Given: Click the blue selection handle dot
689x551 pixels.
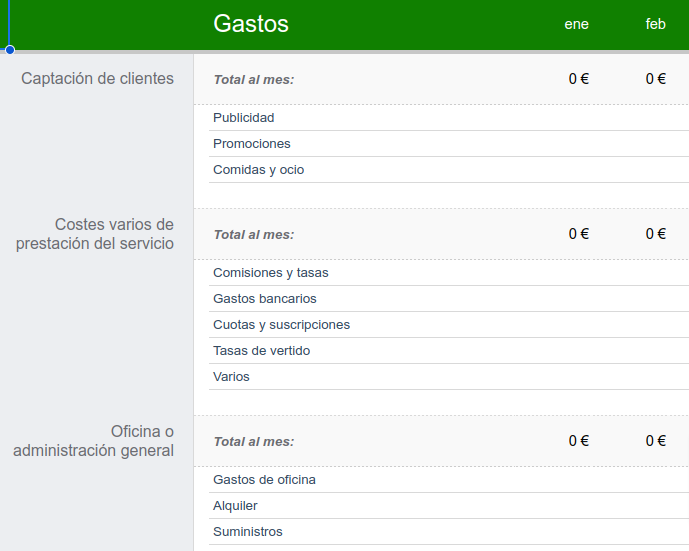Looking at the screenshot, I should click(x=10, y=50).
